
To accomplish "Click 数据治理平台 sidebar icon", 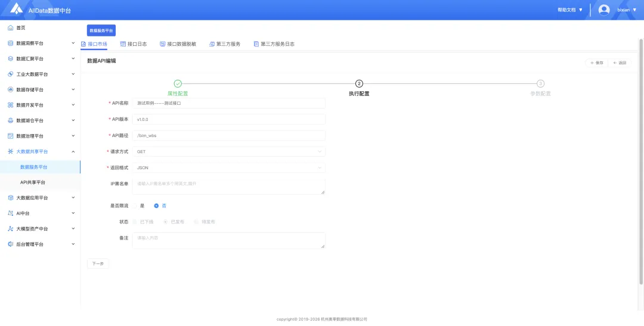I will pos(11,136).
